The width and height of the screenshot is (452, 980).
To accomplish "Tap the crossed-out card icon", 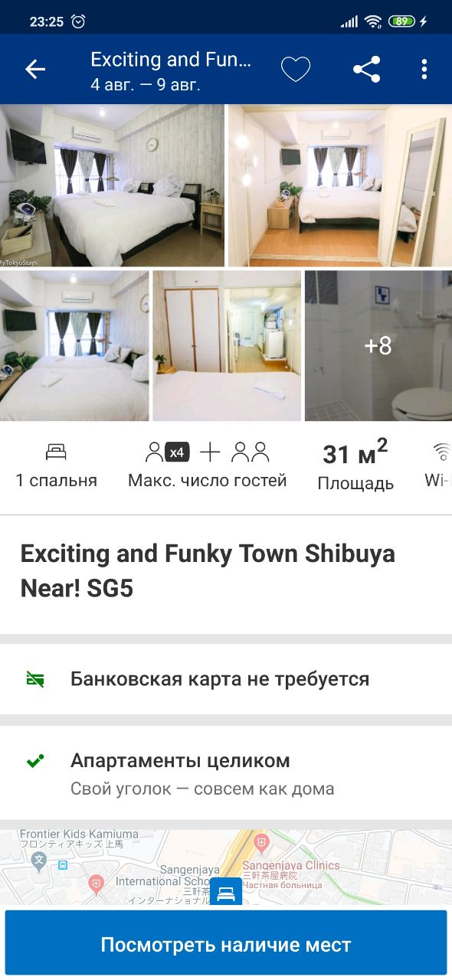I will (x=35, y=679).
